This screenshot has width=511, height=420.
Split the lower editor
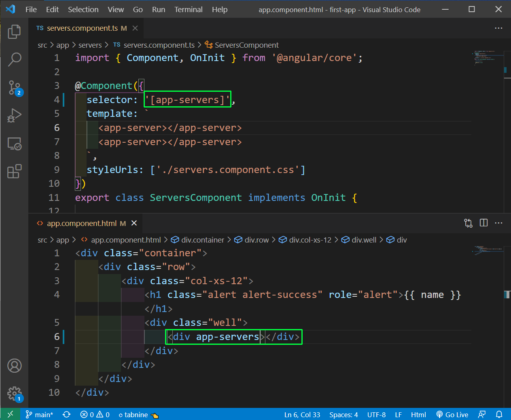tap(483, 223)
